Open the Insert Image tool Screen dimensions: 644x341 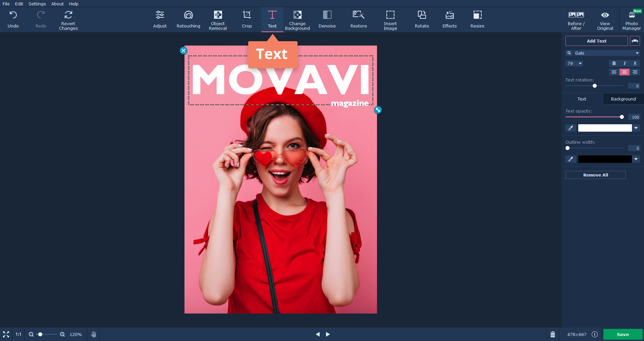point(390,20)
